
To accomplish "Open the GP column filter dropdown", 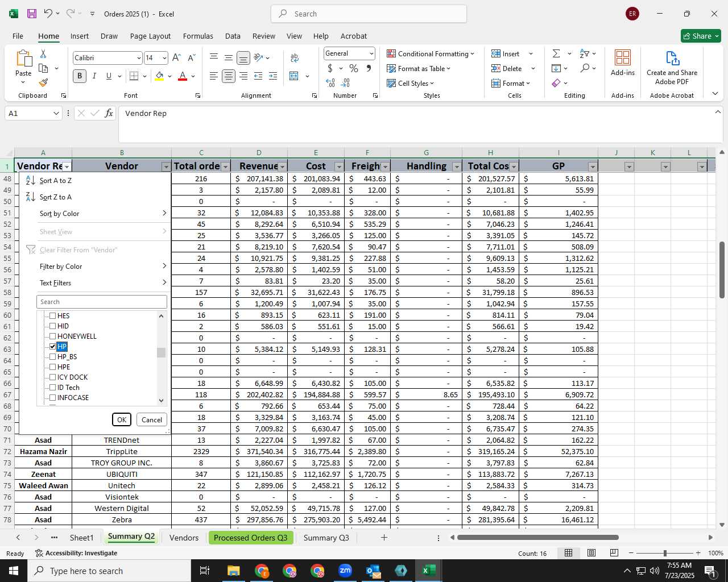I will click(593, 167).
